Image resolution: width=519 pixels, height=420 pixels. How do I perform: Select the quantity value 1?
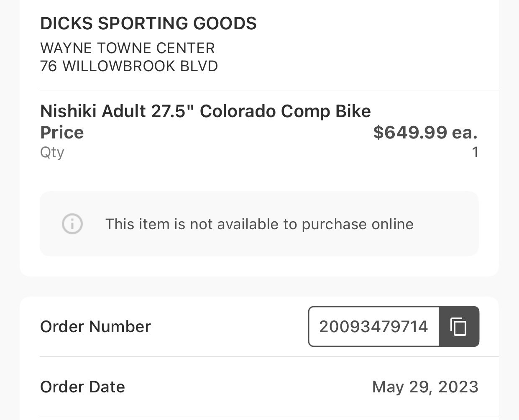click(475, 152)
